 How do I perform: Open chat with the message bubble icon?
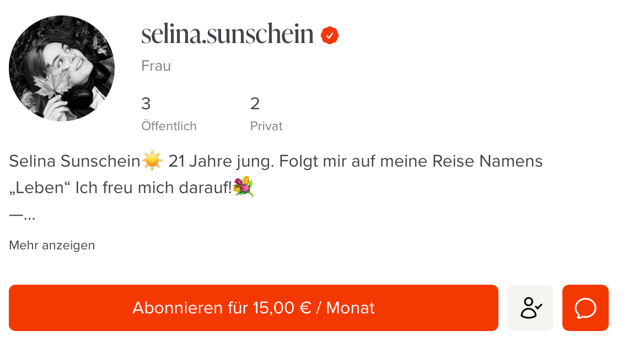tap(585, 308)
